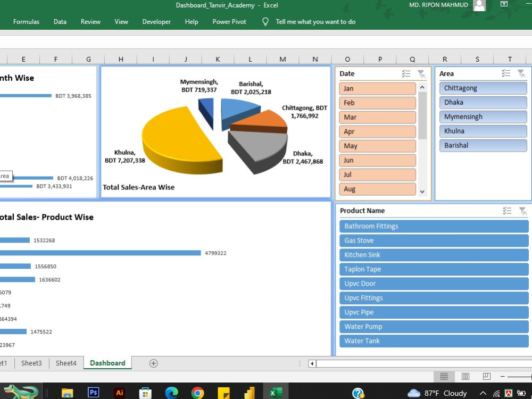Open Microsoft Edge from the taskbar

[x=171, y=393]
